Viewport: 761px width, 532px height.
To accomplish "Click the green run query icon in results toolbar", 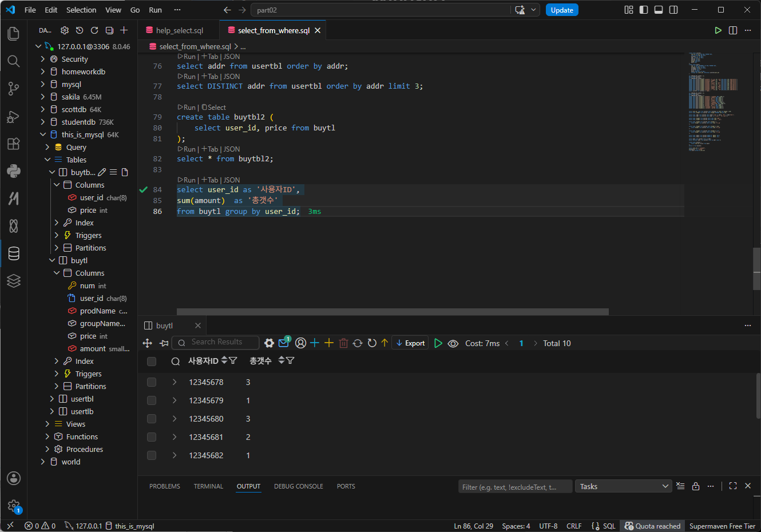I will tap(438, 343).
